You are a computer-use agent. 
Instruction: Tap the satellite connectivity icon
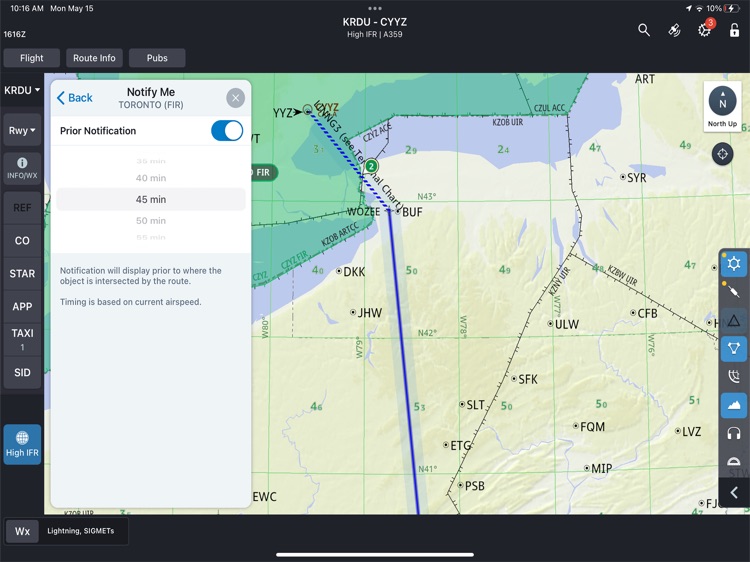point(674,30)
